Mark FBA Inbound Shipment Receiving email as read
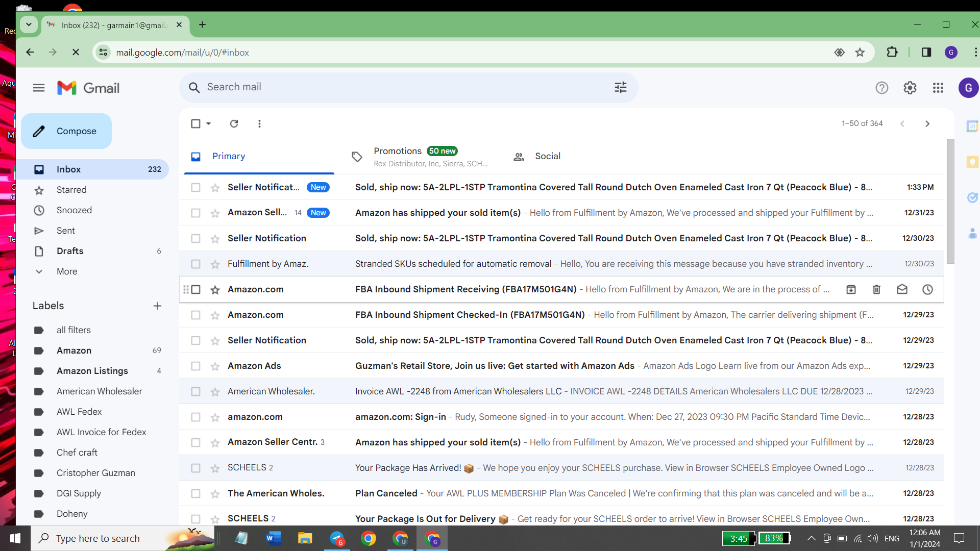This screenshot has width=980, height=551. pos(902,289)
